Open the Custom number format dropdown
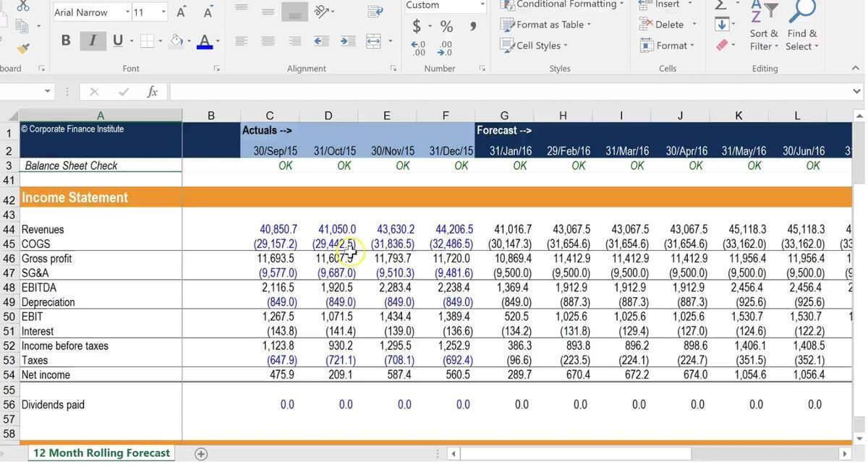This screenshot has height=467, width=868. [x=482, y=5]
